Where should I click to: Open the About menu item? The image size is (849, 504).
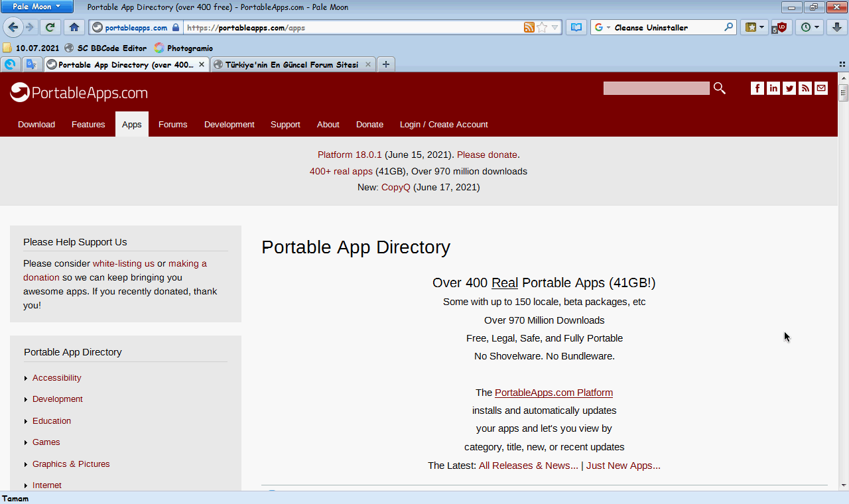point(328,125)
